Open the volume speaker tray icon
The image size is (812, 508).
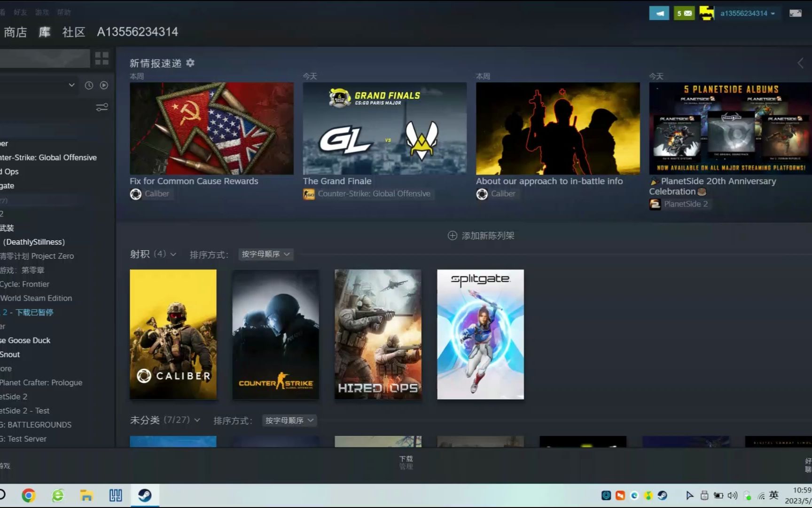tap(732, 495)
